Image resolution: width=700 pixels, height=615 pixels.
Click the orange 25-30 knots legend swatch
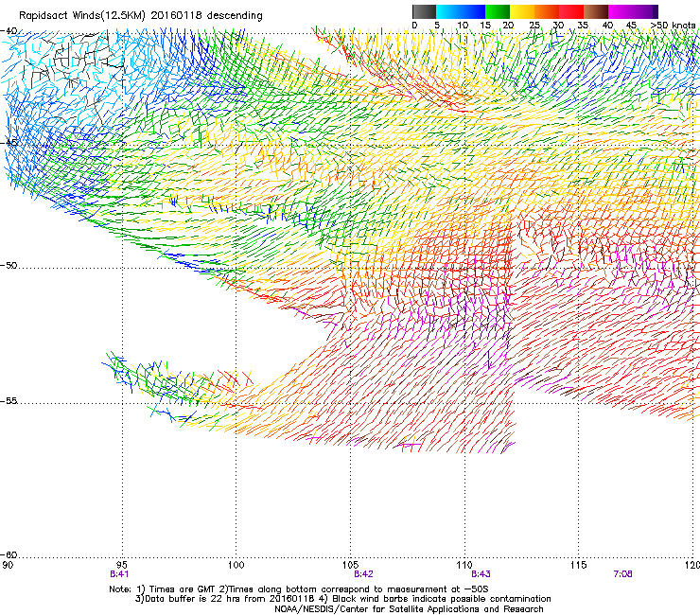pyautogui.click(x=547, y=11)
